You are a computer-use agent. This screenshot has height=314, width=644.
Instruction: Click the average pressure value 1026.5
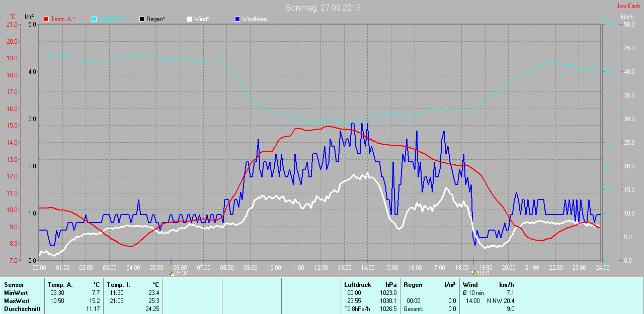coord(388,309)
